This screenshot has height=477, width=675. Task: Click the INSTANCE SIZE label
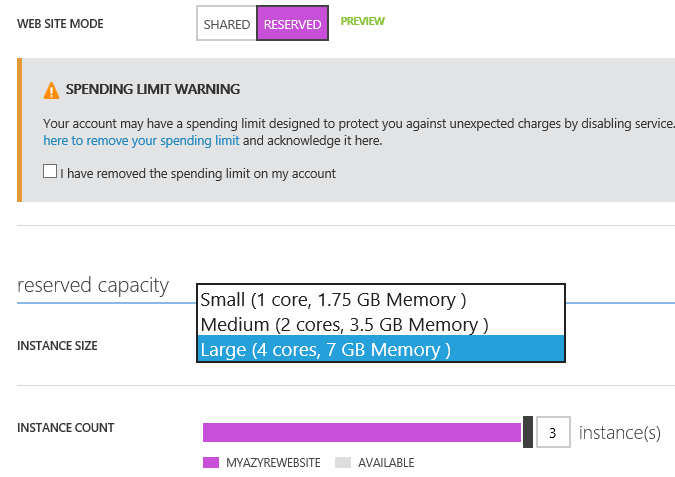point(57,346)
